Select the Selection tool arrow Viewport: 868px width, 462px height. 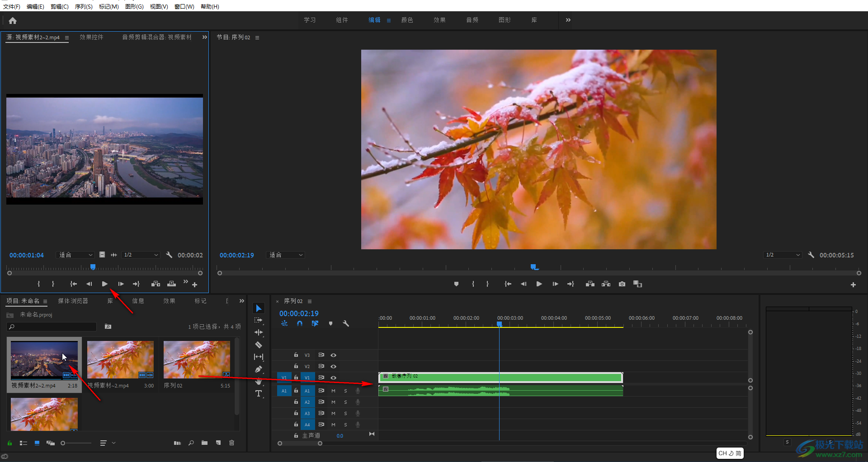coord(258,308)
